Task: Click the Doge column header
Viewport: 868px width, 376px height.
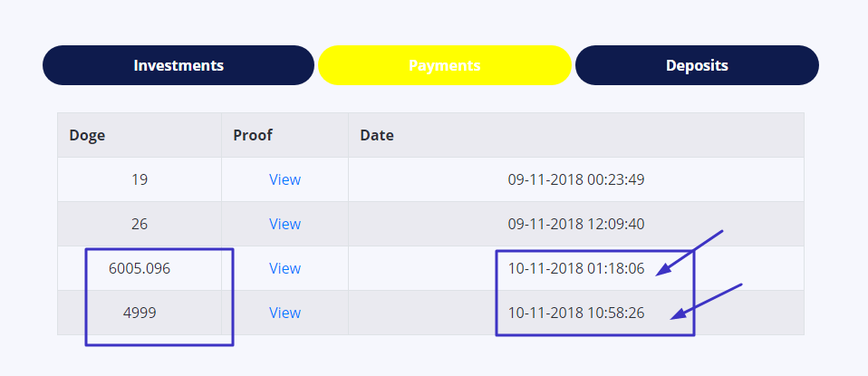Action: (x=87, y=135)
